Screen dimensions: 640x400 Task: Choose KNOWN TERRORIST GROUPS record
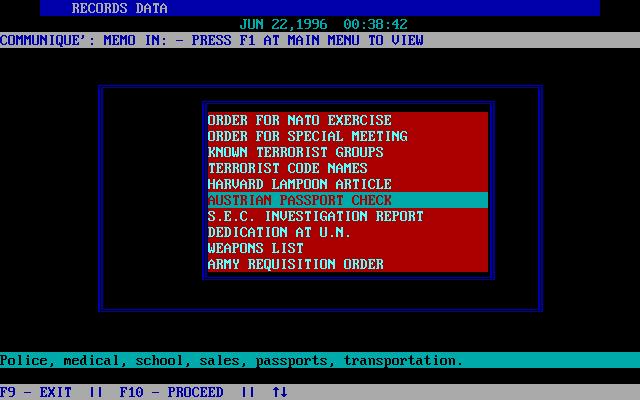[x=348, y=152]
